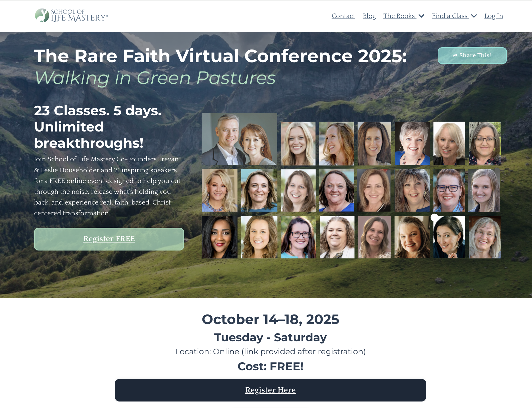
Task: Click the bottom-right silver-haired woman photo
Action: [x=484, y=237]
